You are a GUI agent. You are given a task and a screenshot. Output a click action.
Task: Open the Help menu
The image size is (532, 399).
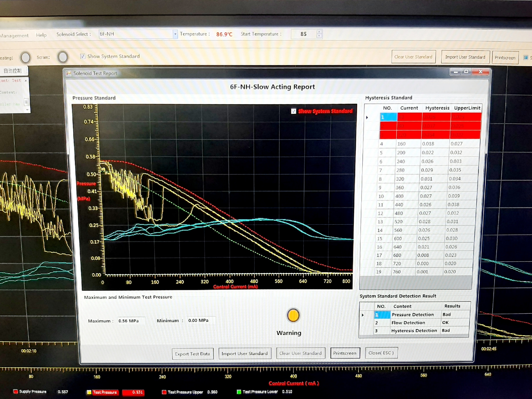click(41, 35)
